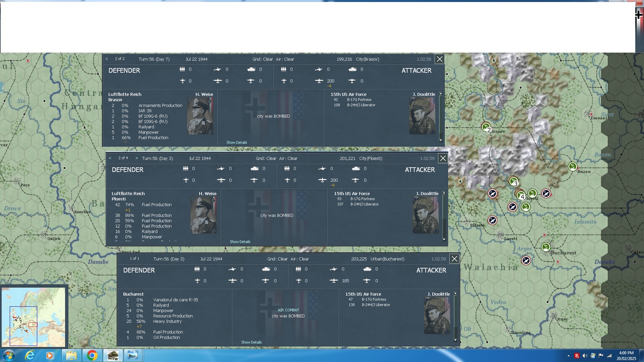Screen dimensions: 644x362
Task: Select the green factory icon at Buzau
Action: [x=573, y=166]
